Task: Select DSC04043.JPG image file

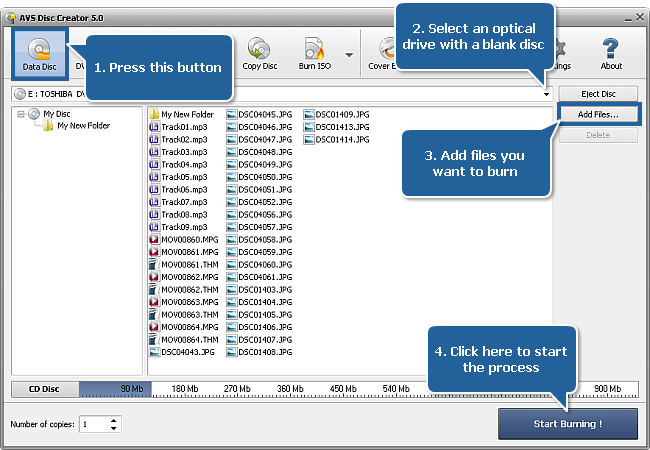Action: [182, 352]
